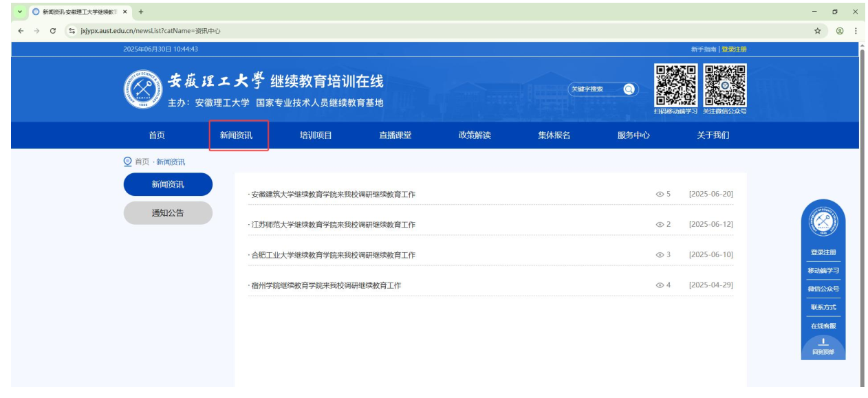Viewport: 868px width, 398px height.
Task: Click the search magnifier icon in header
Action: click(x=629, y=89)
